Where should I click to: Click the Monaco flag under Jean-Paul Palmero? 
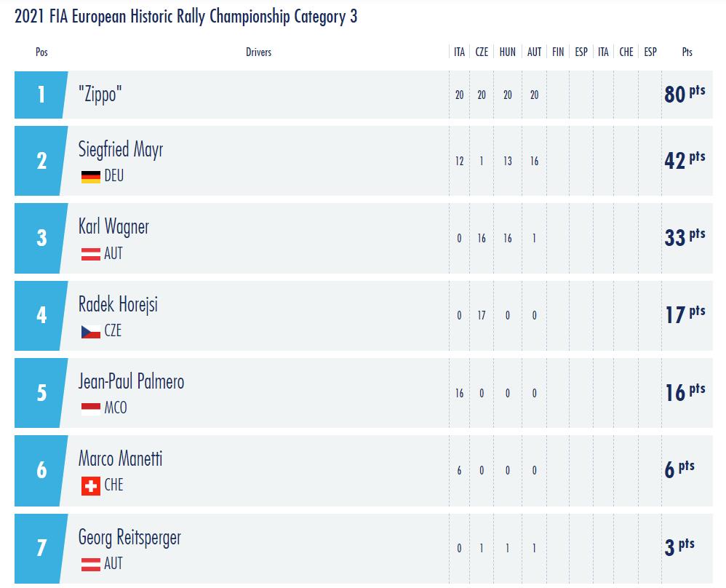91,409
